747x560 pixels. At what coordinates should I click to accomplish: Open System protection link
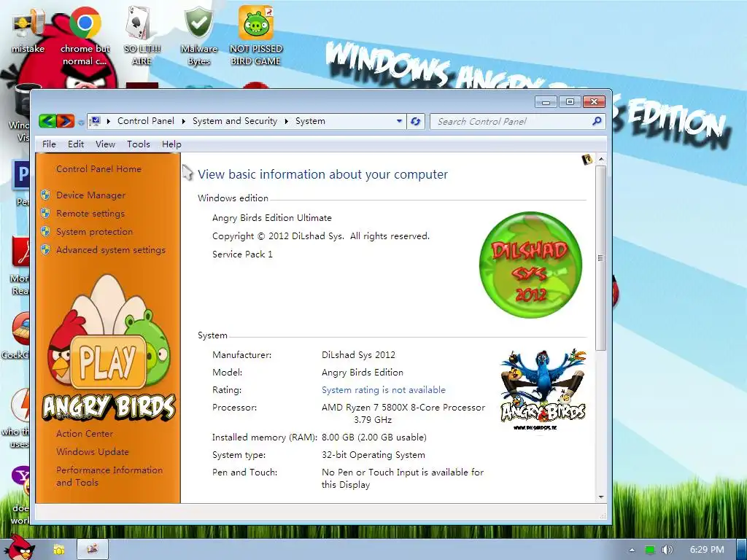point(94,232)
